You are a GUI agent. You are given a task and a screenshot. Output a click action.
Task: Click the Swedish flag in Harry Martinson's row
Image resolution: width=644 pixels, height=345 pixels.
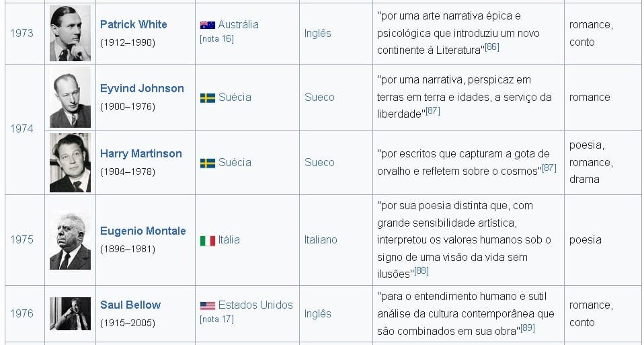tap(207, 163)
